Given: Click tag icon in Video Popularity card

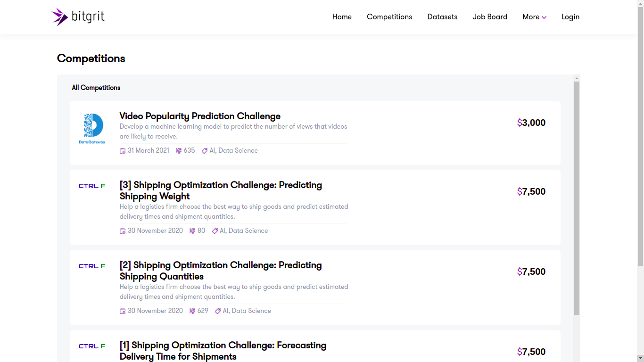Looking at the screenshot, I should pyautogui.click(x=205, y=151).
